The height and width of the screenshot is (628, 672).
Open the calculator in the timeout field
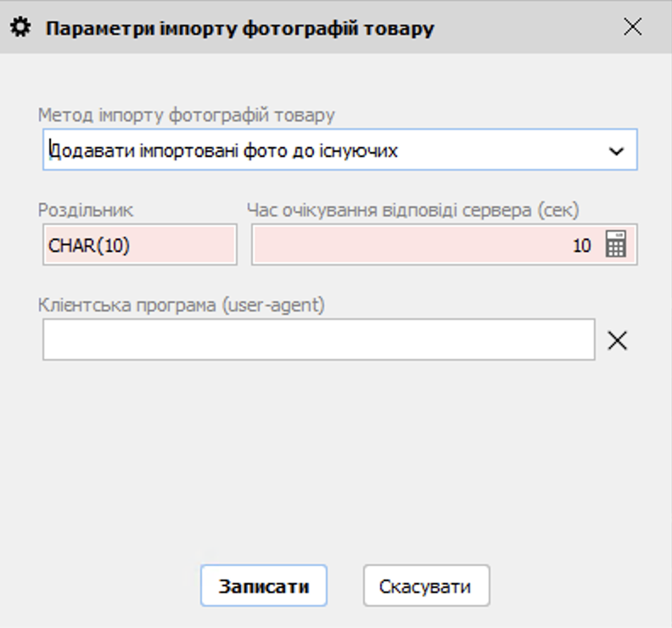[x=616, y=245]
